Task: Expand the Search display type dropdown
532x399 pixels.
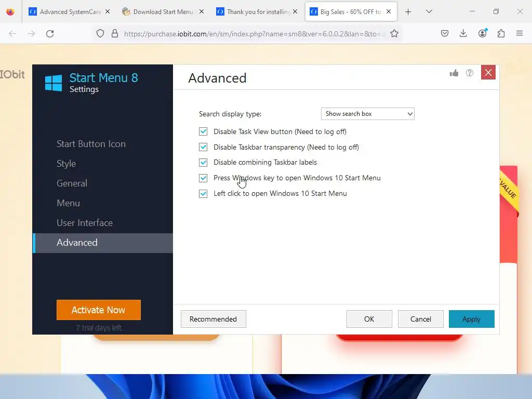Action: pyautogui.click(x=368, y=114)
